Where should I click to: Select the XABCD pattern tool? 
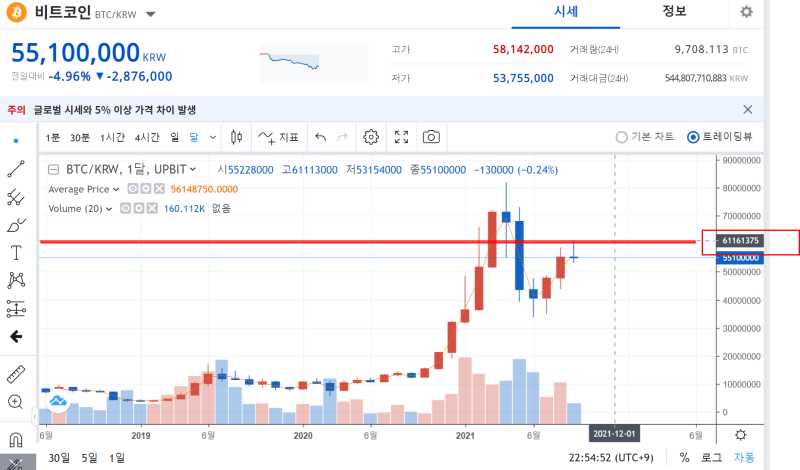pos(16,280)
